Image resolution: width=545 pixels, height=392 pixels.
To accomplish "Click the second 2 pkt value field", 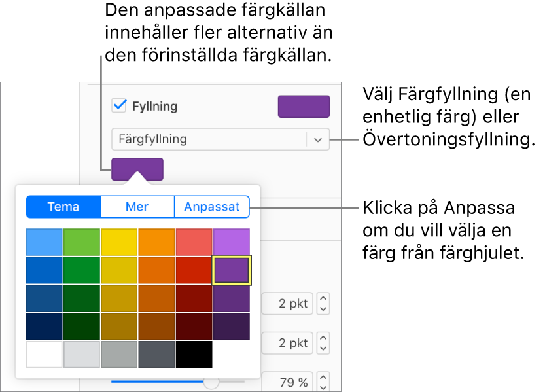I will tap(287, 343).
